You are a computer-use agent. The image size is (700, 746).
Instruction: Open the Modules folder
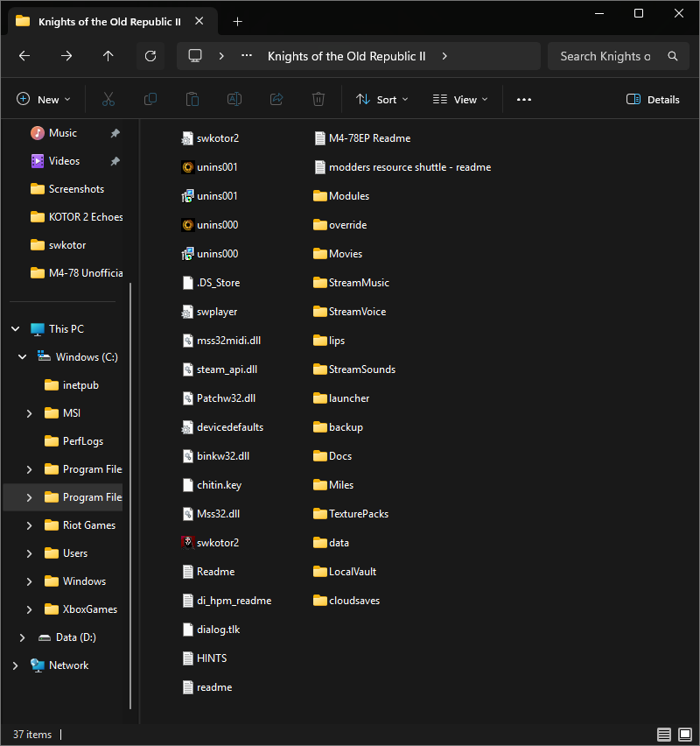coord(341,196)
